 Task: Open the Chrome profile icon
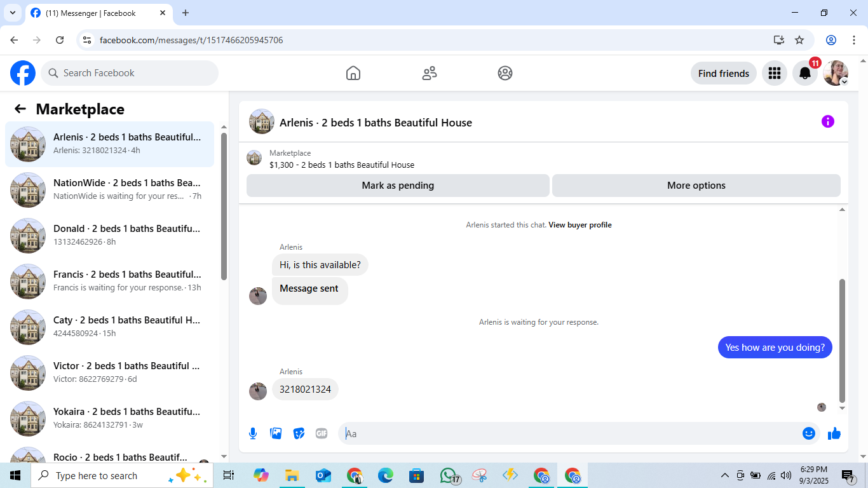[x=831, y=40]
